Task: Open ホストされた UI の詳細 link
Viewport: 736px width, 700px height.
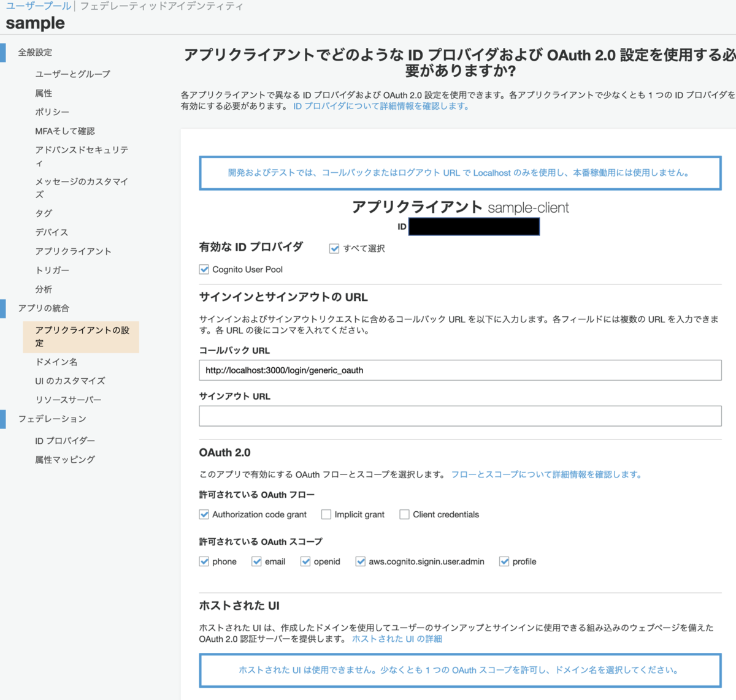Action: pos(397,639)
